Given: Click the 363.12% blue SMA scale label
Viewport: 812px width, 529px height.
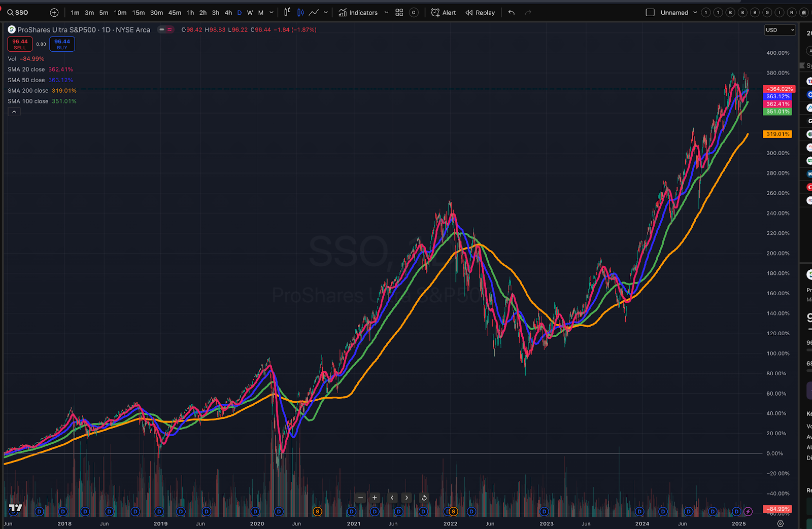Looking at the screenshot, I should tap(777, 96).
